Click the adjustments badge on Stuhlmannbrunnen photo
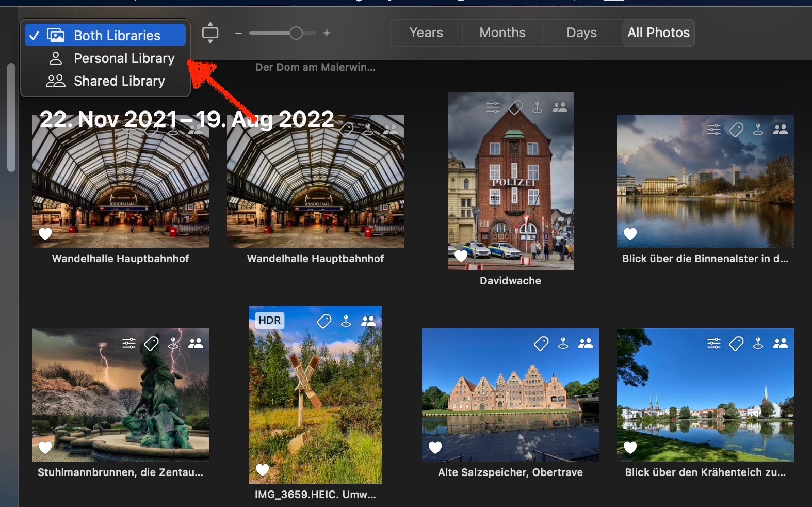The image size is (812, 507). [x=129, y=343]
